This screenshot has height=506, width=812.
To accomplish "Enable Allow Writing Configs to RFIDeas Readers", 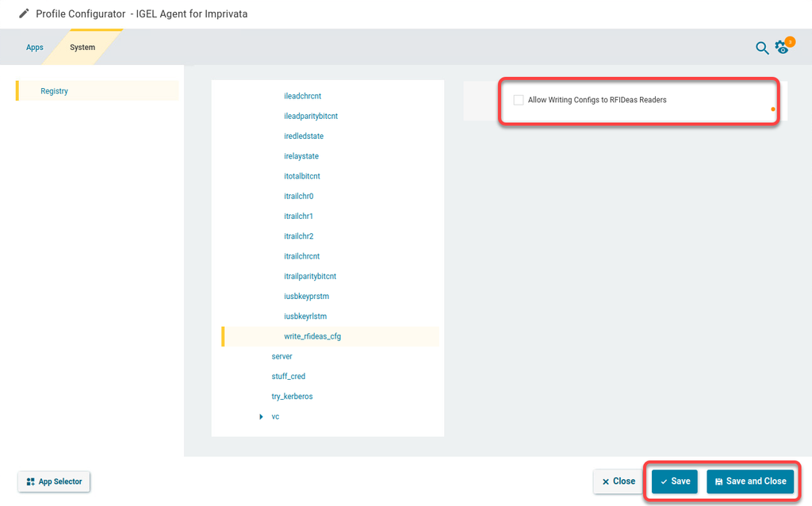I will 519,100.
